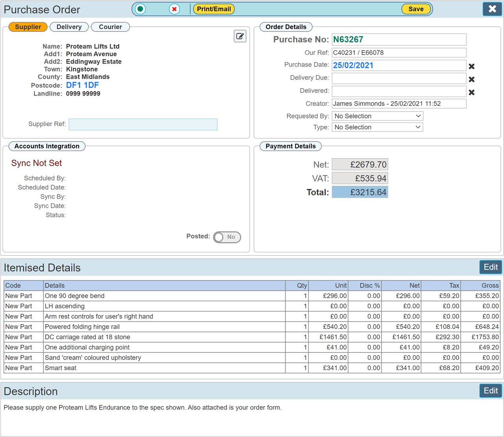The width and height of the screenshot is (504, 437).
Task: Click the red cross status icon
Action: (174, 9)
